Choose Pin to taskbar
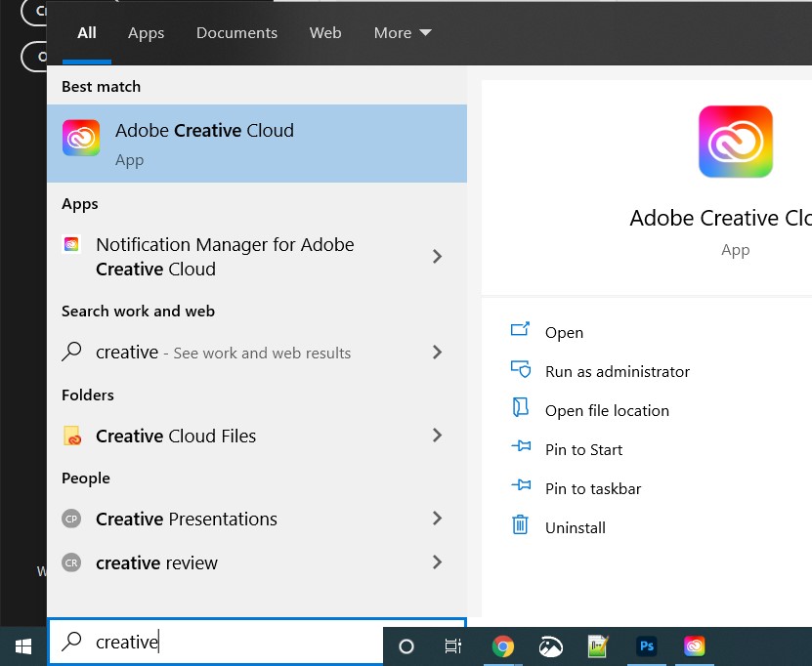Screen dimensions: 812x666 tap(593, 488)
